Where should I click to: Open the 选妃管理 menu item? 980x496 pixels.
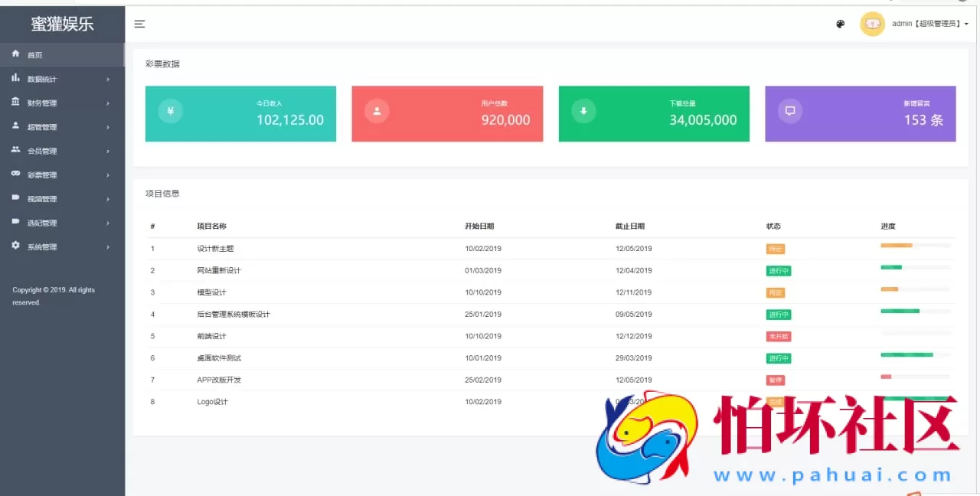(42, 223)
